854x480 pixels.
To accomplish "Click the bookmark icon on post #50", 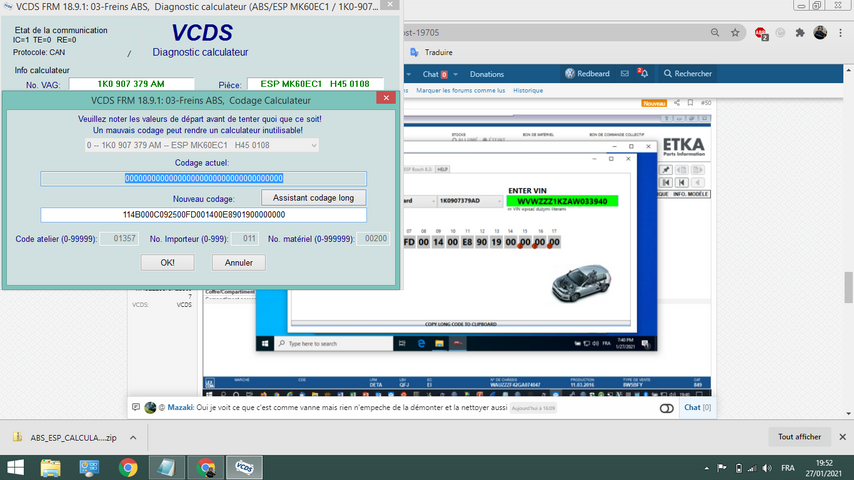I will pyautogui.click(x=690, y=102).
